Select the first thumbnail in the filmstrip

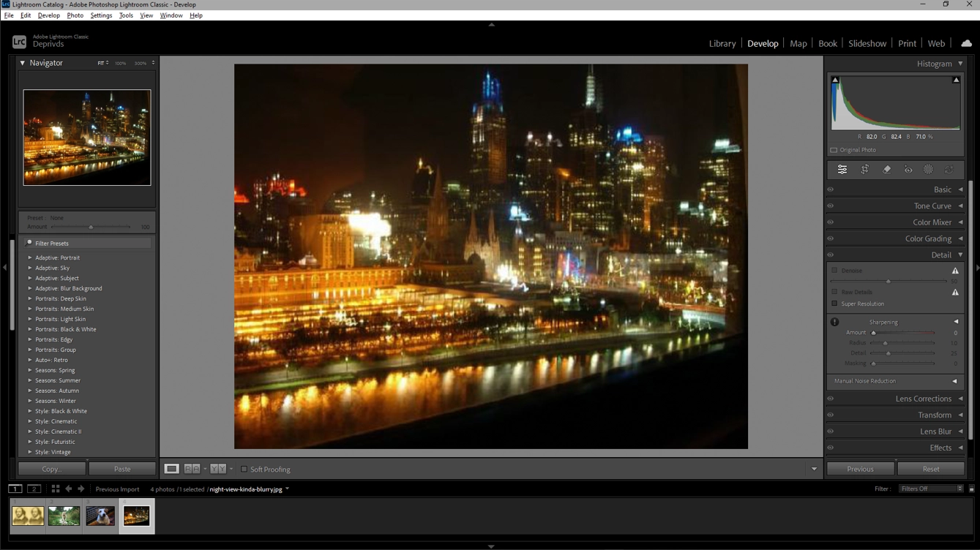(27, 515)
